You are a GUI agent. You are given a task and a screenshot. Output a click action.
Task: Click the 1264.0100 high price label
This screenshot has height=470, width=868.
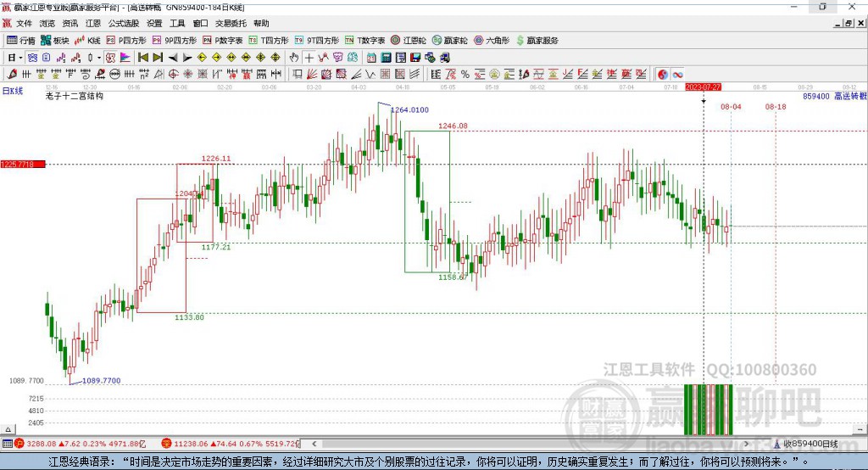tap(409, 109)
